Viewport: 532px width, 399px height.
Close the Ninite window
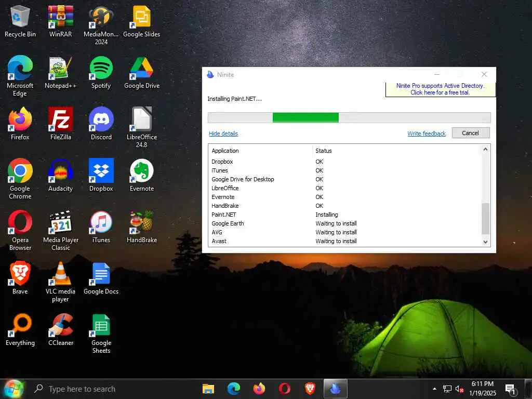[484, 74]
